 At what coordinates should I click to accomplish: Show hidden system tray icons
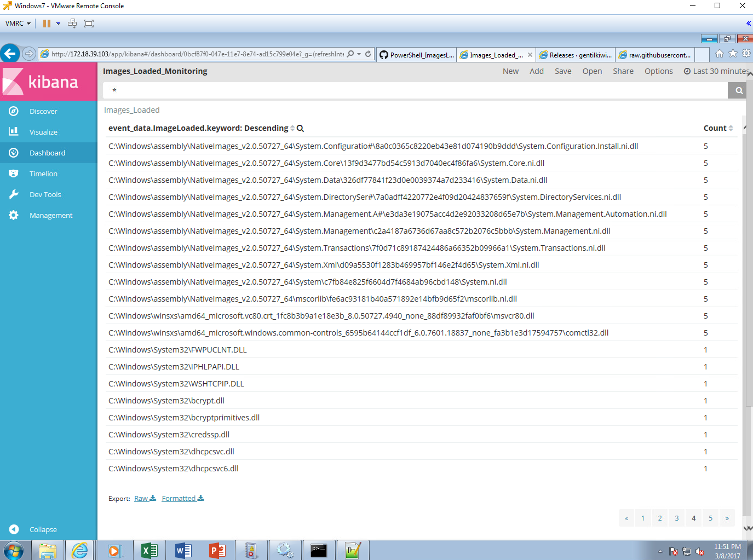[x=660, y=551]
